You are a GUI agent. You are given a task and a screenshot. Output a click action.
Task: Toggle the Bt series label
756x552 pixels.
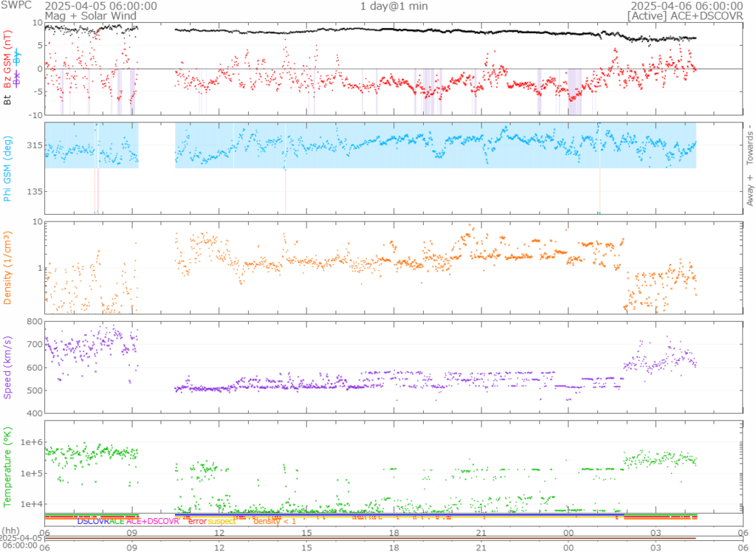8,98
